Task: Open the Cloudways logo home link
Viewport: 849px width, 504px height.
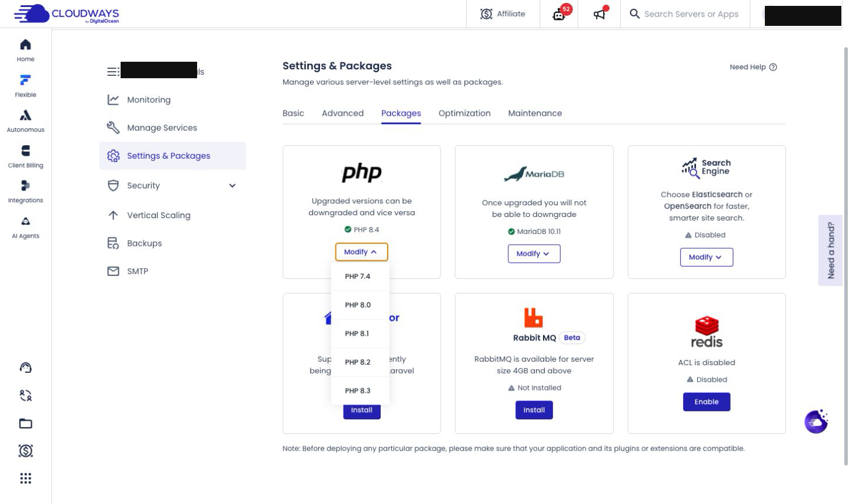Action: pos(66,14)
